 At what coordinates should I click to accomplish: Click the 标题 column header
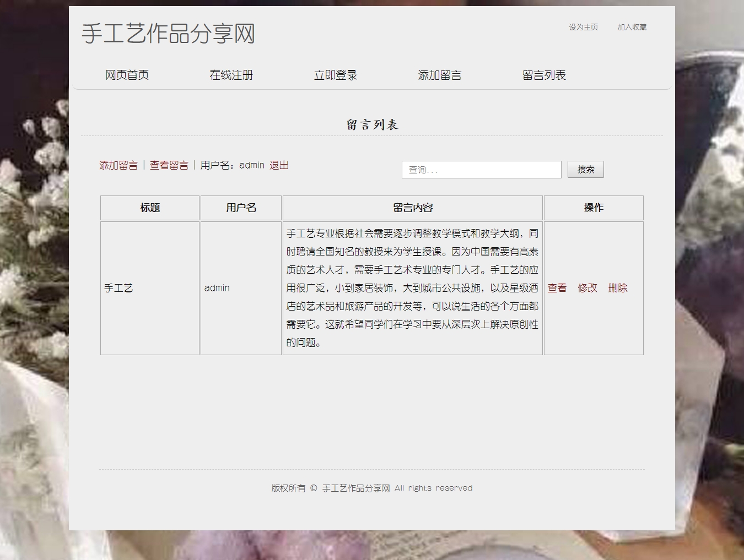(150, 208)
